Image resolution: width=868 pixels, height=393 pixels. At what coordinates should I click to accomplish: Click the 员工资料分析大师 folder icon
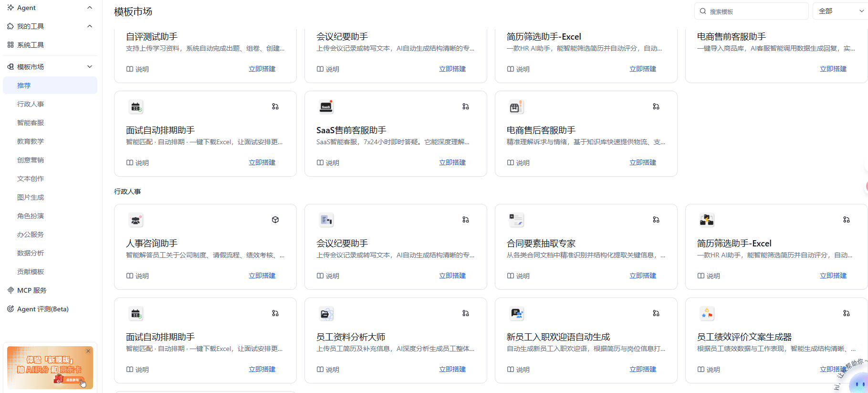click(x=326, y=314)
